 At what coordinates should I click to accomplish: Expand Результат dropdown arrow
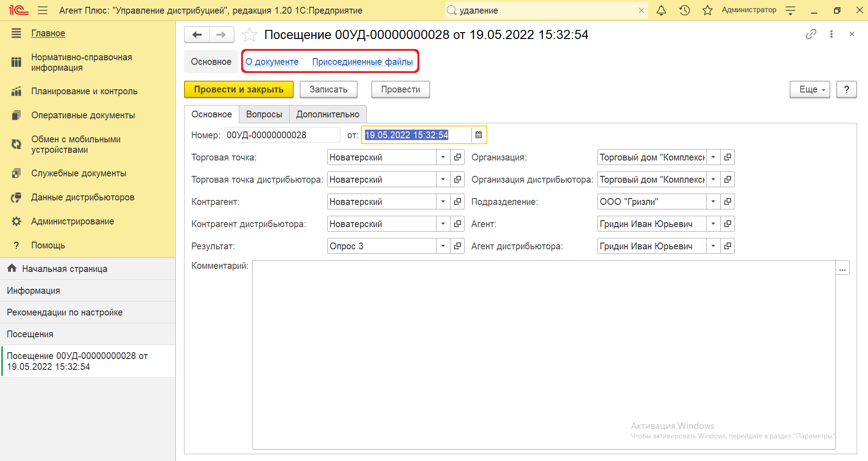[443, 246]
